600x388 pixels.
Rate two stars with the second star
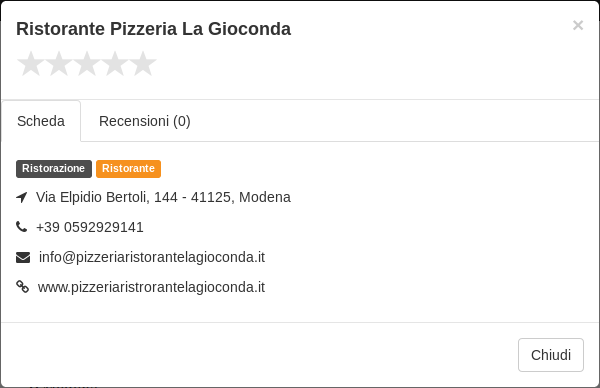[59, 64]
